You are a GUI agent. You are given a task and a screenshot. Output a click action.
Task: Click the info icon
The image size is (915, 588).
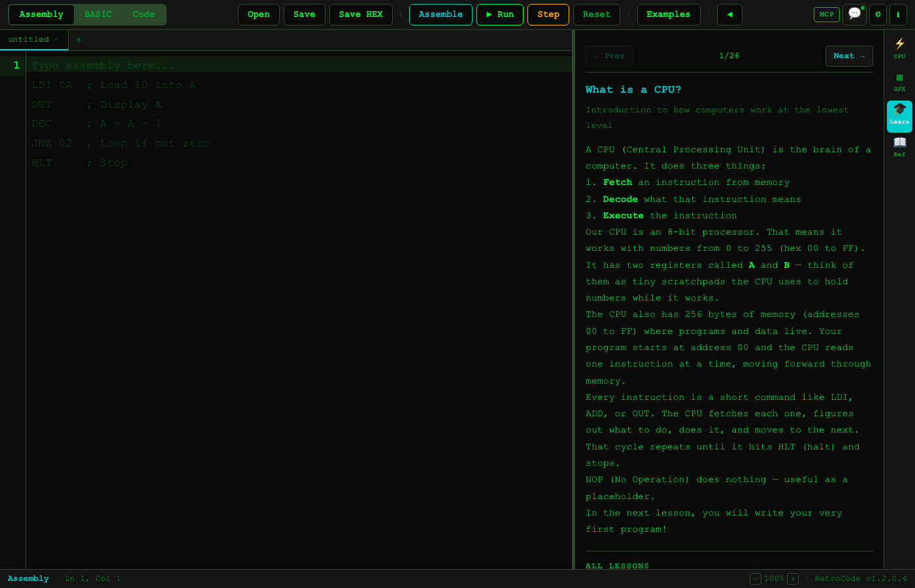click(x=898, y=14)
